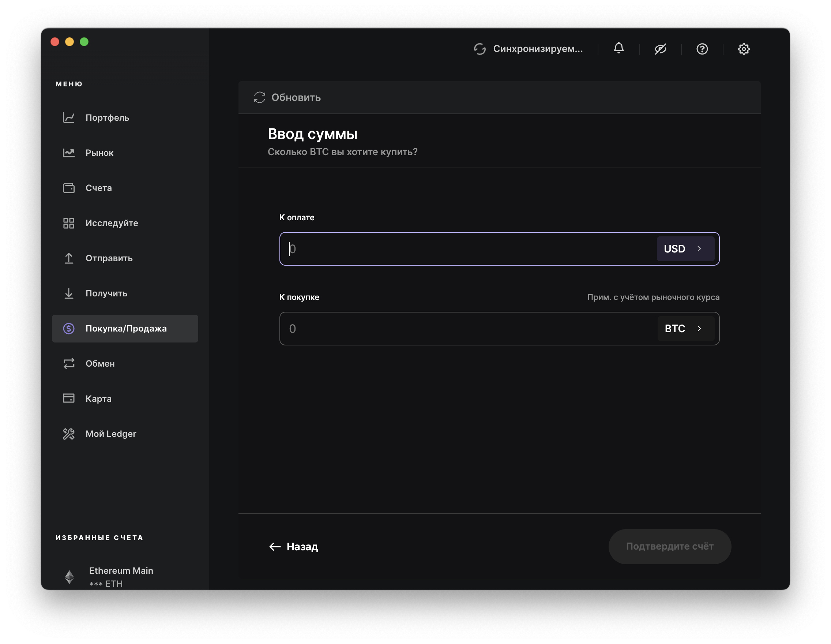Toggle discreet mode eye icon

[x=660, y=49]
